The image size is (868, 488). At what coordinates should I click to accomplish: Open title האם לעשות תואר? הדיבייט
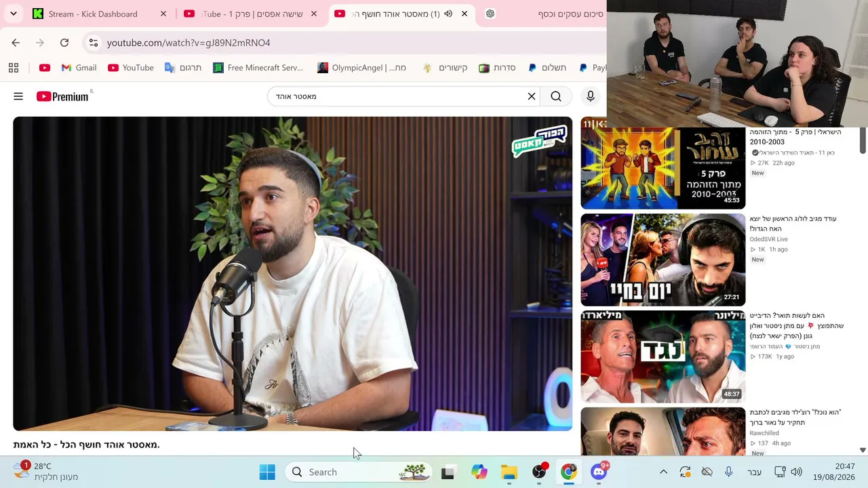coord(796,326)
